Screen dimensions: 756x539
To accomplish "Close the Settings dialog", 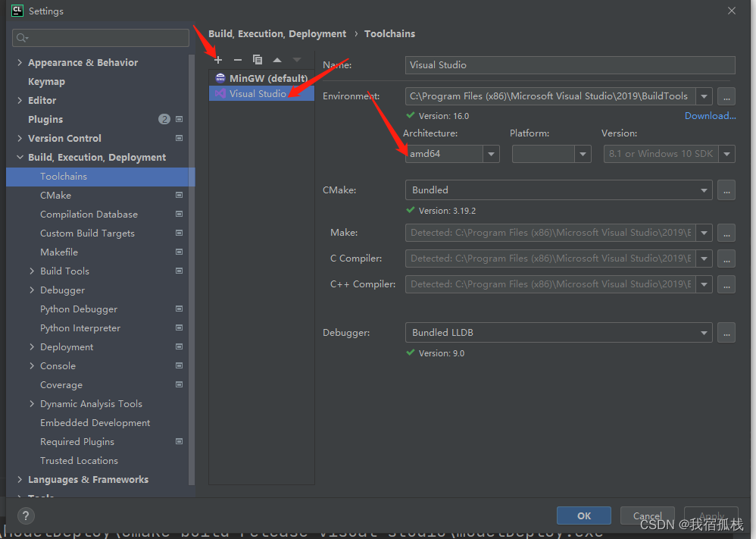I will [x=732, y=11].
